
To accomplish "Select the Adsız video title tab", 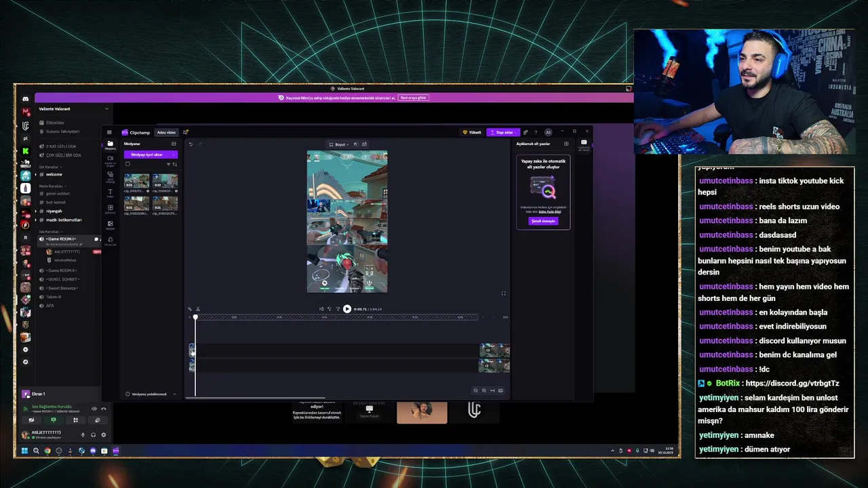I will (166, 132).
